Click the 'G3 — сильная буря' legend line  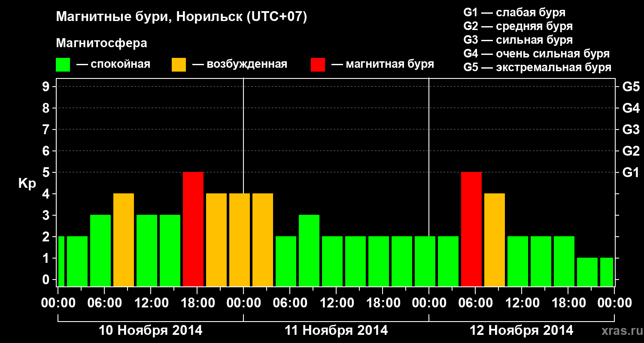[x=518, y=40]
